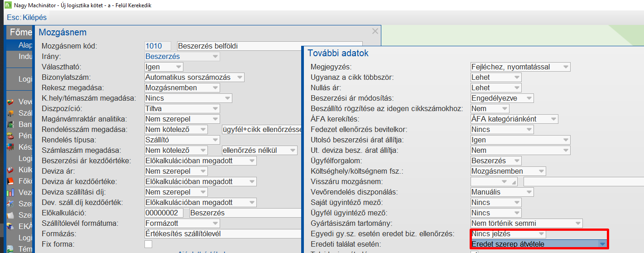Open the Nullás ár dropdown

coord(496,88)
